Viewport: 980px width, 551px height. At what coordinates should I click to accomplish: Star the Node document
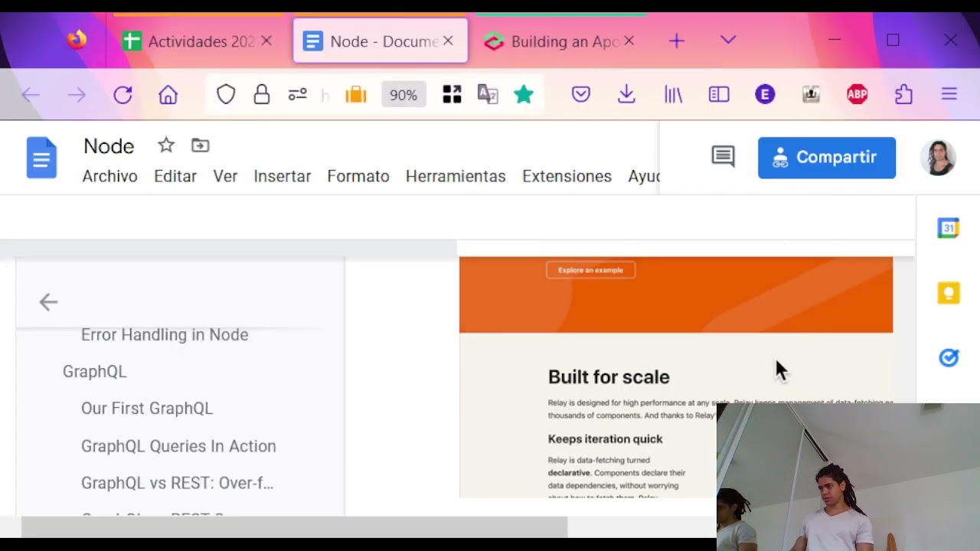[x=166, y=145]
